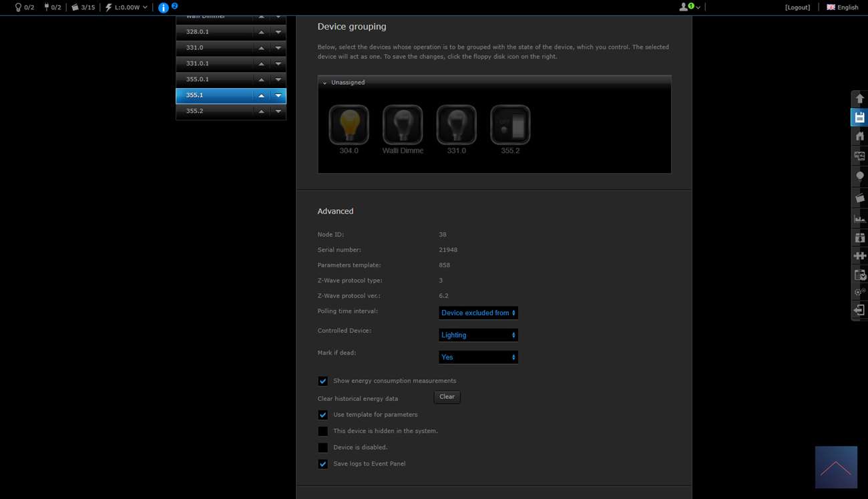Open the energy chart icon in sidebar

859,218
